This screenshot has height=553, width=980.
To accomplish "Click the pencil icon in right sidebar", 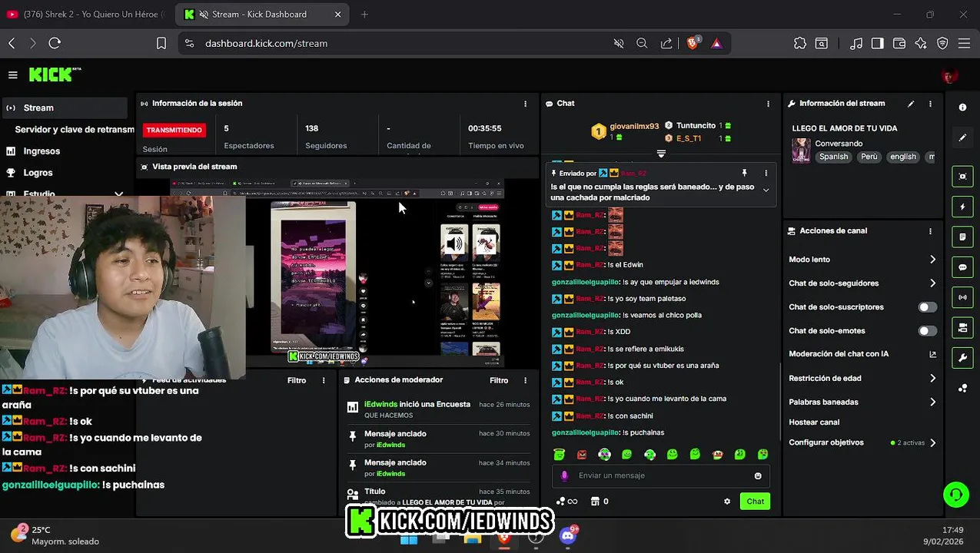I will pyautogui.click(x=962, y=137).
